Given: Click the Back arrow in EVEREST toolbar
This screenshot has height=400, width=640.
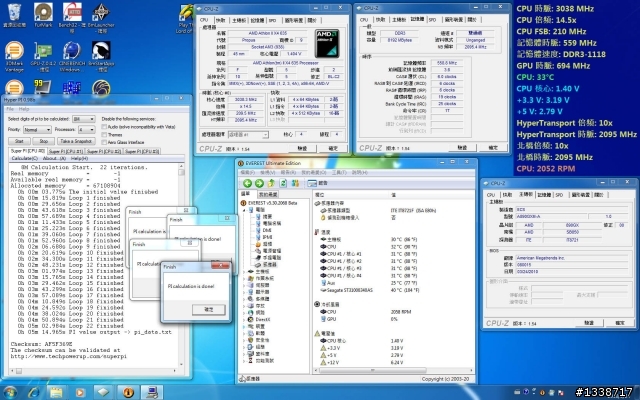Looking at the screenshot, I should (247, 183).
